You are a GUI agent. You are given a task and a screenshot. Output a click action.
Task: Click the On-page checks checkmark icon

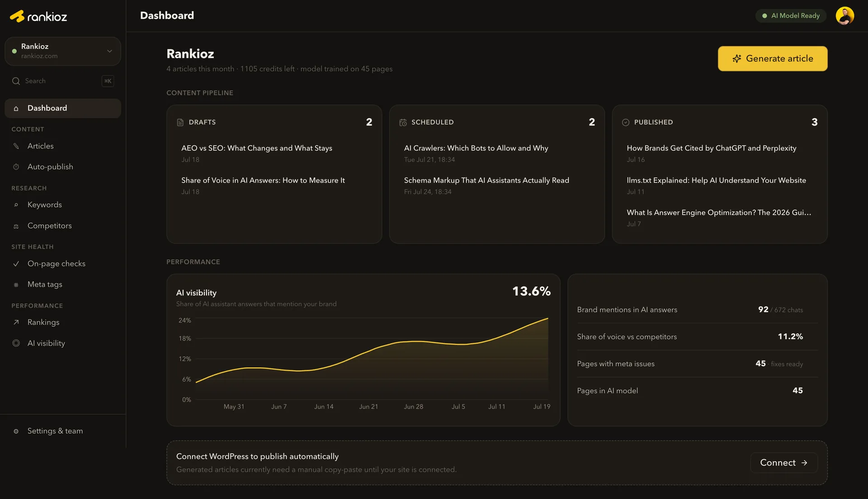[x=16, y=264]
